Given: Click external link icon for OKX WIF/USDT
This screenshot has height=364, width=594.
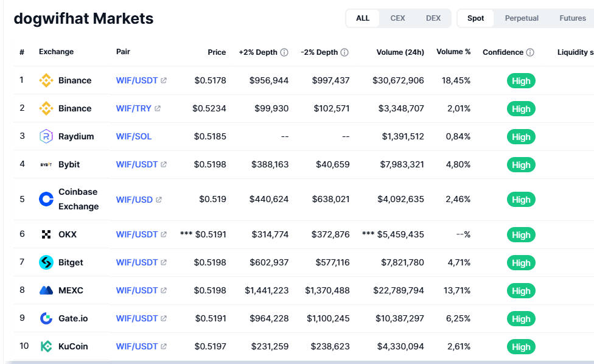Looking at the screenshot, I should coord(164,234).
